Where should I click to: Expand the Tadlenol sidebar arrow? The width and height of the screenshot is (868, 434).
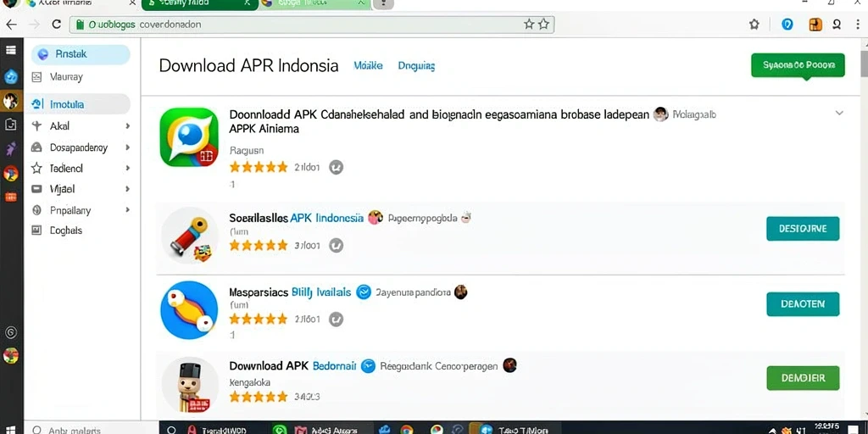pyautogui.click(x=128, y=169)
